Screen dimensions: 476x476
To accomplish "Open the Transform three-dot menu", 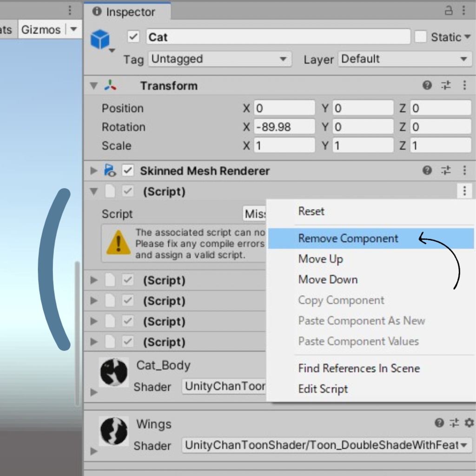I will coord(464,86).
